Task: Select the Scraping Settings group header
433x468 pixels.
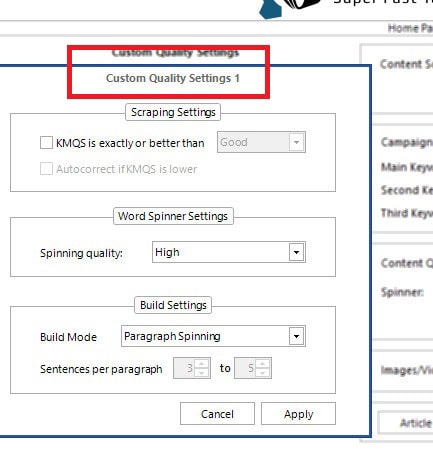Action: (173, 112)
